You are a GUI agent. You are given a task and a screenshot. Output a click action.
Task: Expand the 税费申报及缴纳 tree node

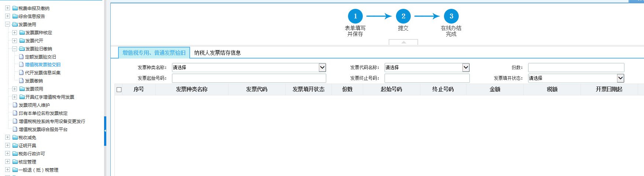coord(7,8)
